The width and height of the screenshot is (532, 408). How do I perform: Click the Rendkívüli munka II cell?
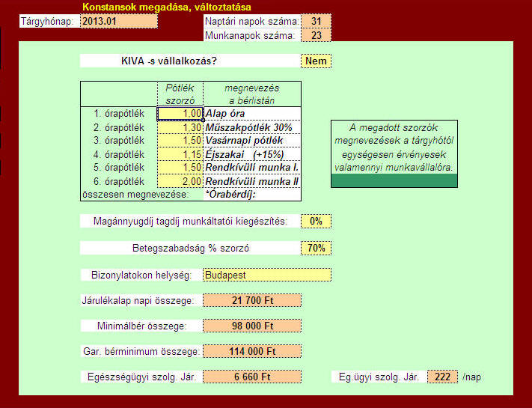pyautogui.click(x=252, y=181)
